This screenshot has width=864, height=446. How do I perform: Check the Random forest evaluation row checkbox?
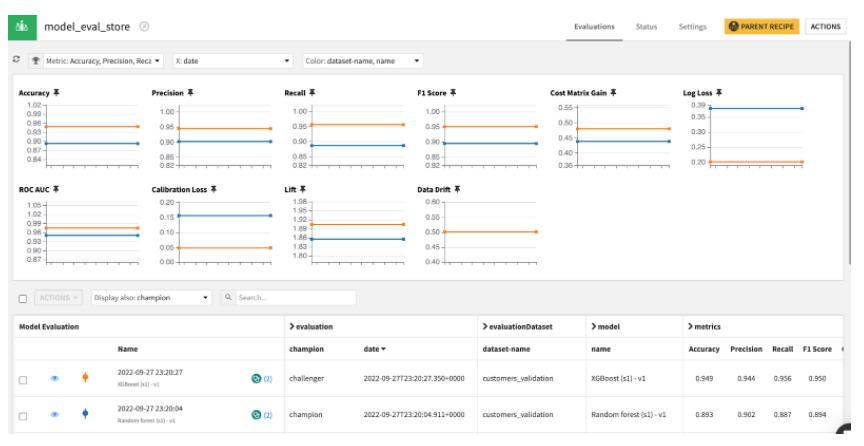23,413
